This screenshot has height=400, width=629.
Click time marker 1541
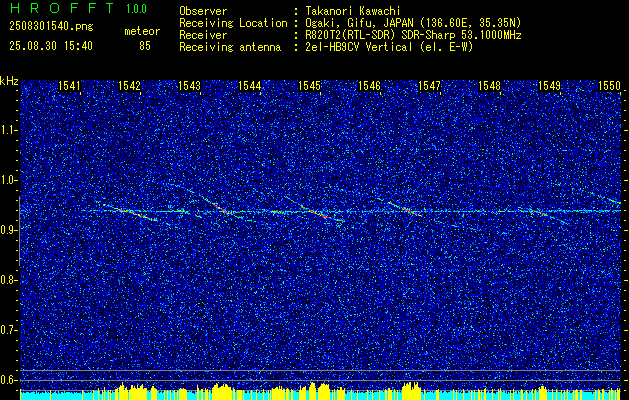[x=69, y=85]
